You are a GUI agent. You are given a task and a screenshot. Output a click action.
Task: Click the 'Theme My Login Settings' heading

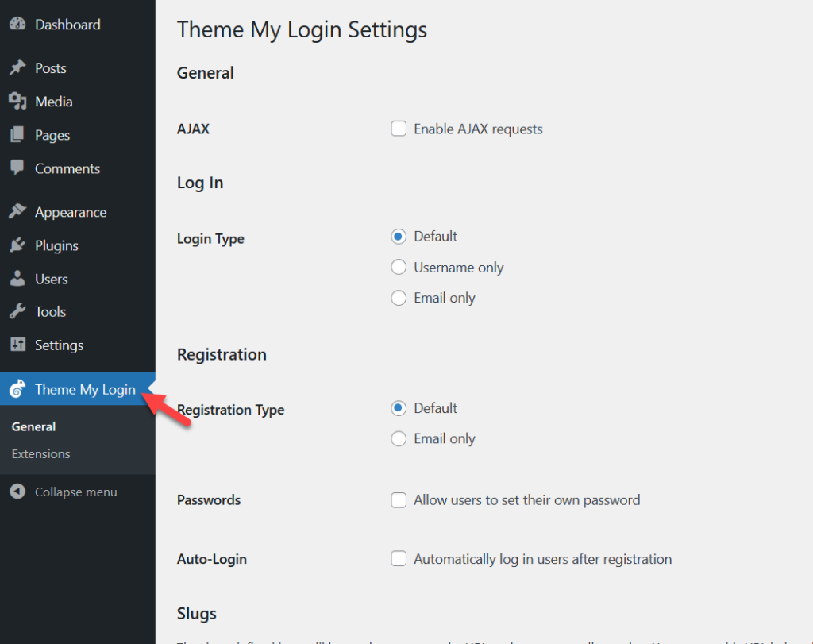[302, 29]
